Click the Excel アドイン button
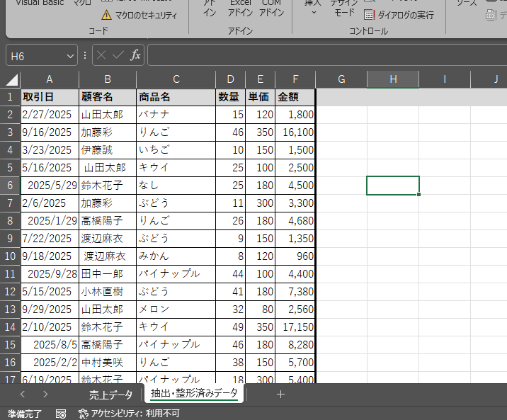 (240, 8)
